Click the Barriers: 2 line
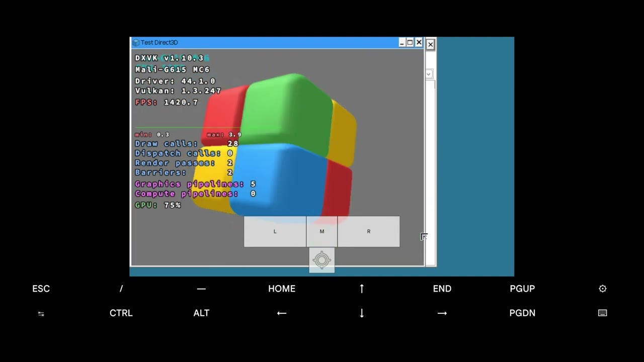The image size is (644, 362). (184, 172)
